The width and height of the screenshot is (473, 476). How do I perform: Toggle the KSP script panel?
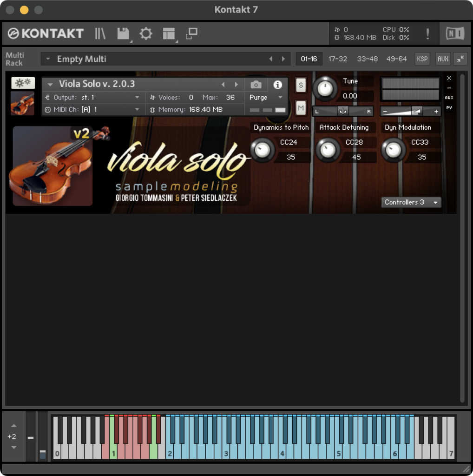point(422,59)
